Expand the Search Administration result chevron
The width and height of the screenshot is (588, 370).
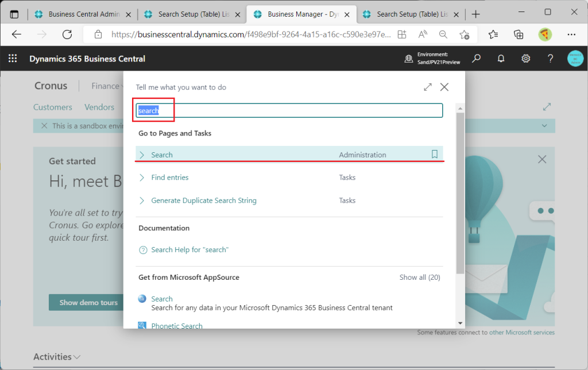142,155
